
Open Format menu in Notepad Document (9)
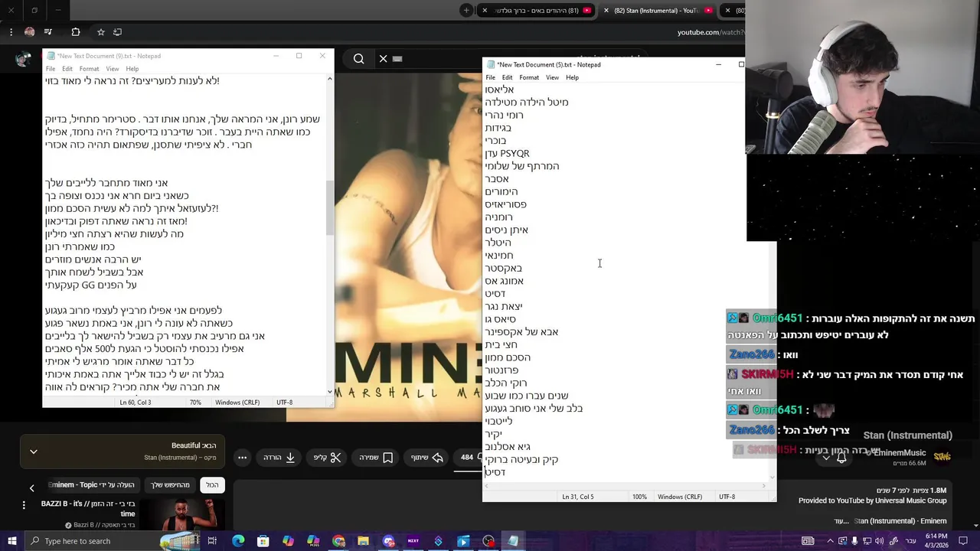coord(90,69)
